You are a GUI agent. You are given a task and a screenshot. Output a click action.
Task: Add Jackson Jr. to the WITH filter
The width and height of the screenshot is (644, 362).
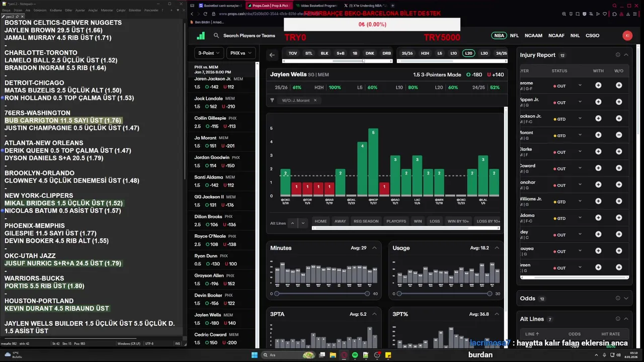pyautogui.click(x=598, y=119)
